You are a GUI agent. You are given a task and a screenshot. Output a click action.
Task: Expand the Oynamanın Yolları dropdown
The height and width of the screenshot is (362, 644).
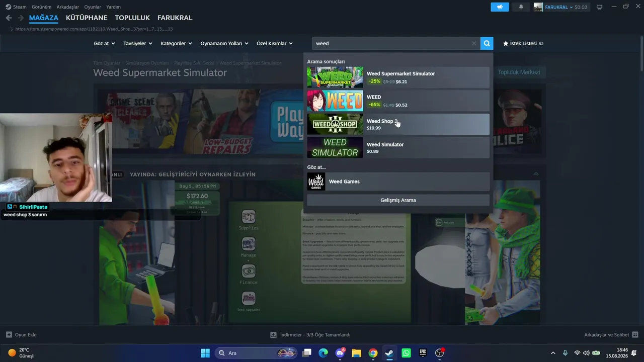click(x=224, y=44)
